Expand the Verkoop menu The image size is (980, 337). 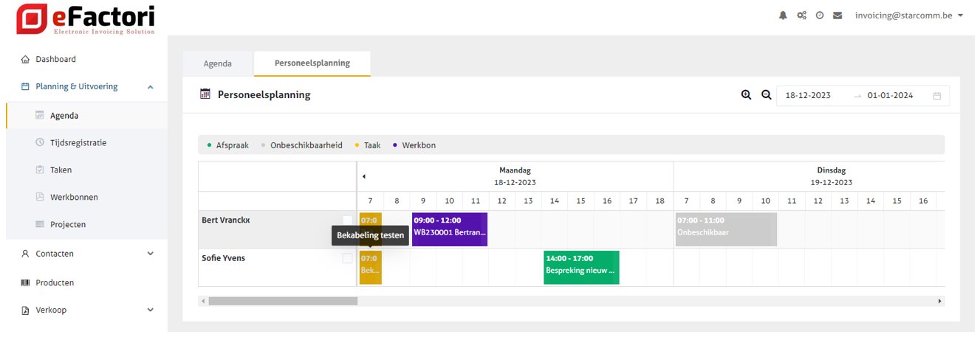[x=151, y=310]
